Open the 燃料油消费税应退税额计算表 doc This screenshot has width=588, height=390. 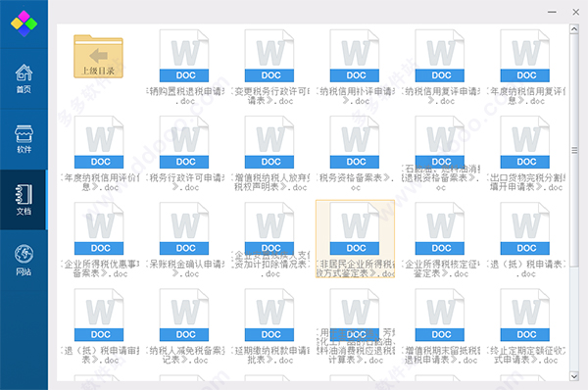[x=355, y=326]
